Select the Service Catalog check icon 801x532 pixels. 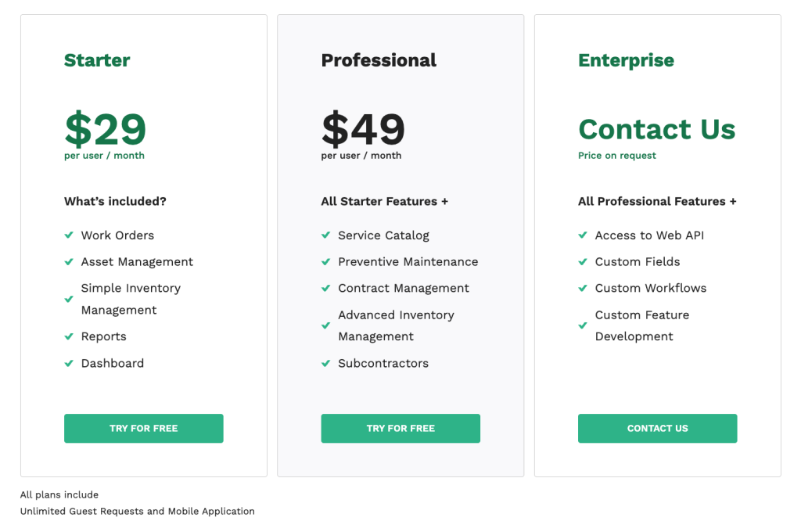coord(326,235)
